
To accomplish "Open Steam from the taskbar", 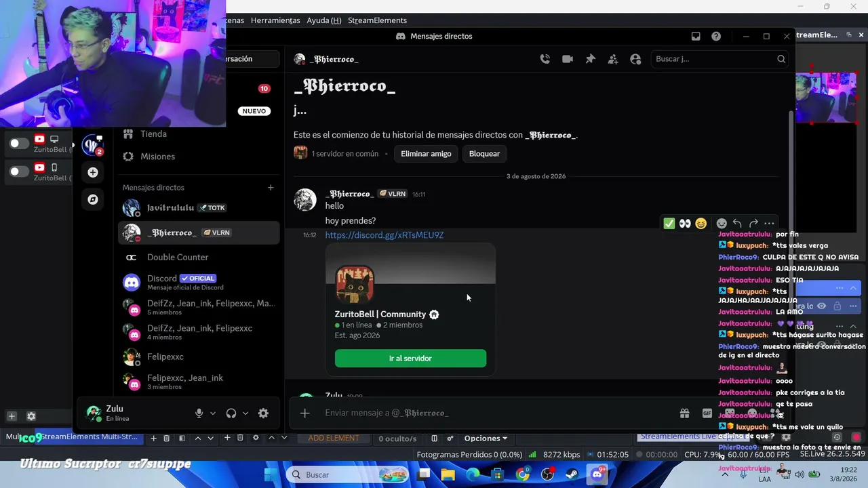I will pos(573,474).
